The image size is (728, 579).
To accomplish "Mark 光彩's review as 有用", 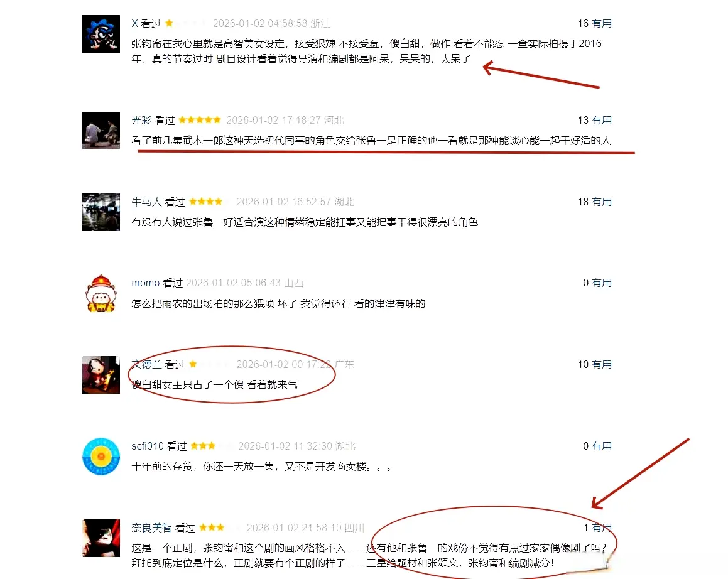I will tap(602, 120).
